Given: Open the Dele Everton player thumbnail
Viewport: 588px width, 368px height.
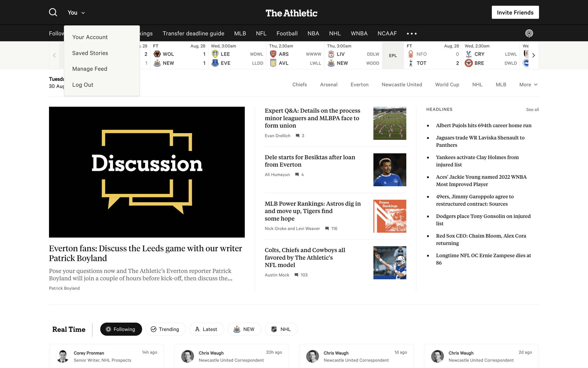Looking at the screenshot, I should tap(390, 170).
